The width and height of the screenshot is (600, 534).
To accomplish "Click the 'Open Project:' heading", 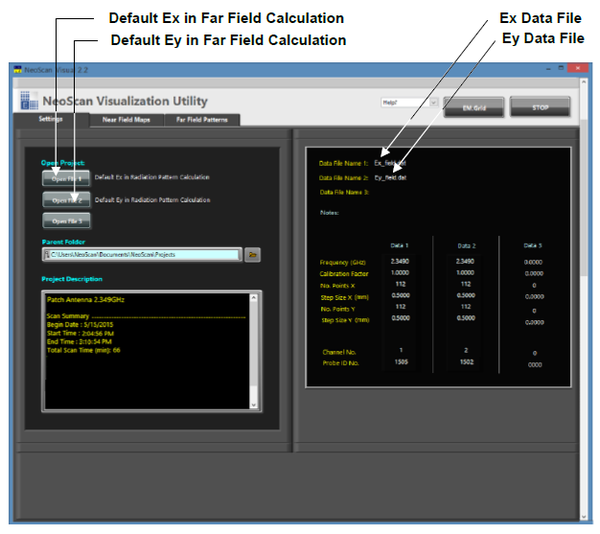I will pos(63,163).
